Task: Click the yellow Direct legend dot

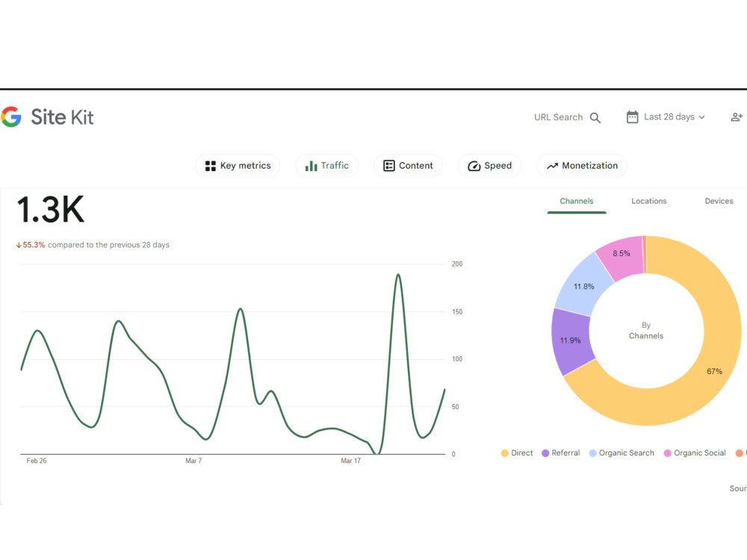Action: point(504,453)
